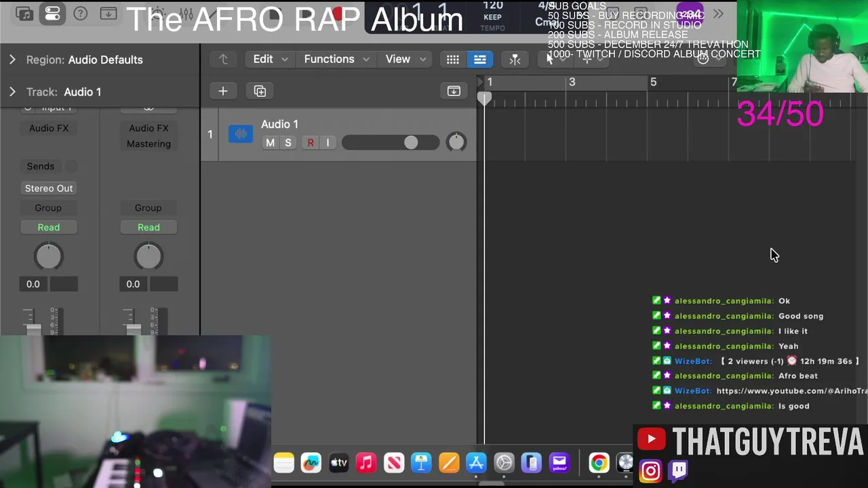
Task: Toggle the Sends bypass circle in channel strip
Action: [71, 166]
